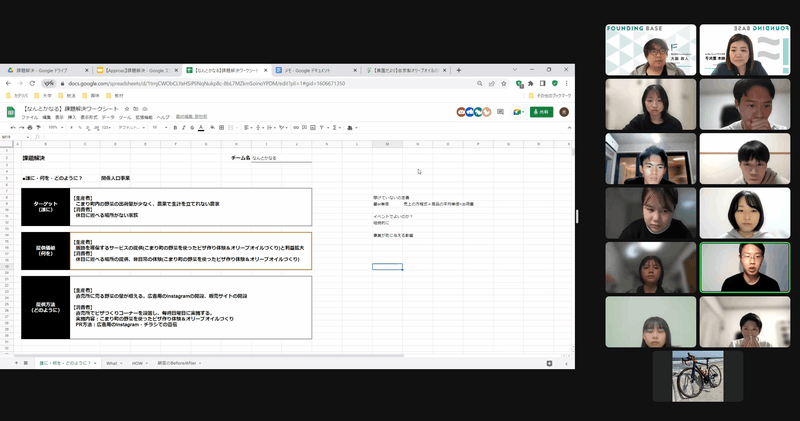The width and height of the screenshot is (800, 421).
Task: Open the account avatar profile
Action: pos(564,112)
